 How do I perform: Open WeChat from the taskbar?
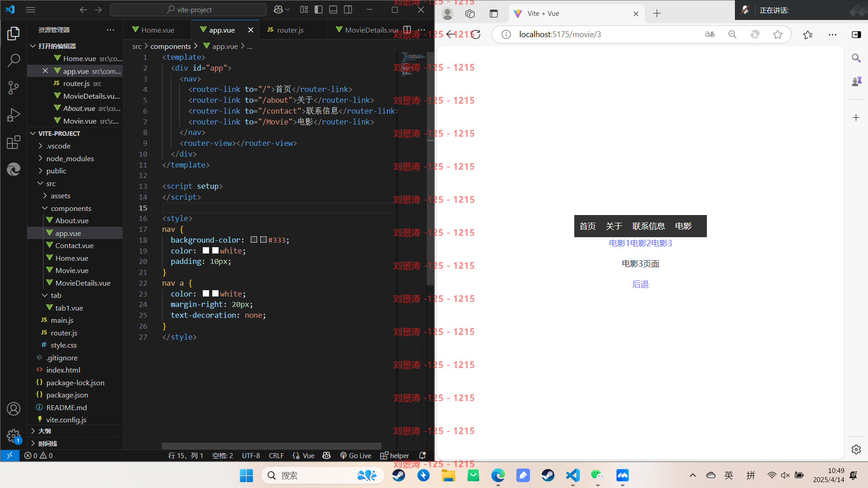point(597,475)
